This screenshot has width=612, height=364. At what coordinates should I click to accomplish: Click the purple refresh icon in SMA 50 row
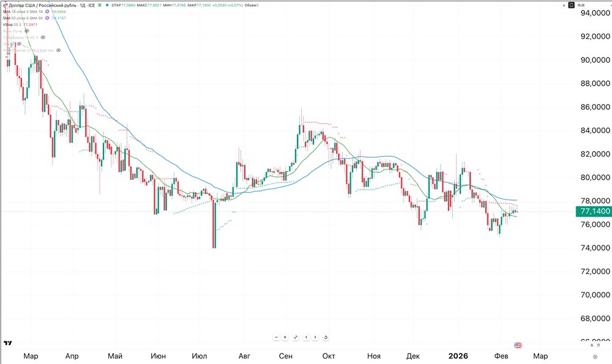[x=47, y=18]
